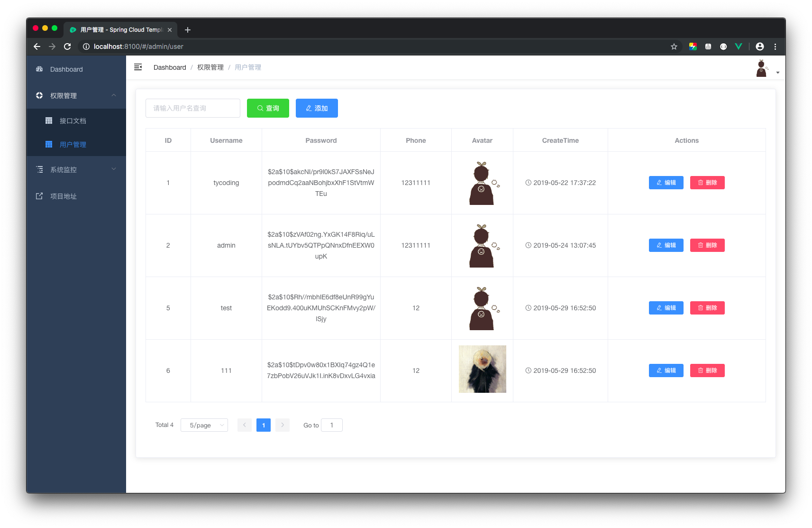812x528 pixels.
Task: Click the Vue devtools extension icon
Action: (x=739, y=46)
